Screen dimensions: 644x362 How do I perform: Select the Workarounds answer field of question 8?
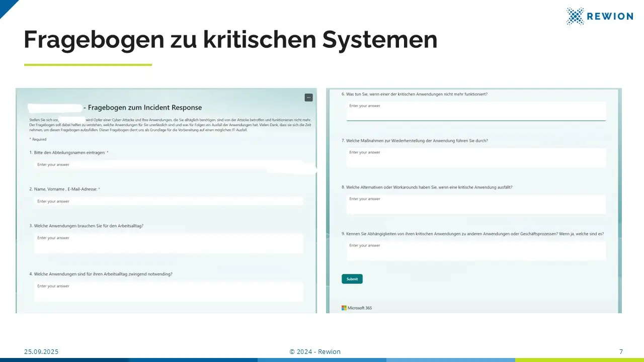coord(476,204)
